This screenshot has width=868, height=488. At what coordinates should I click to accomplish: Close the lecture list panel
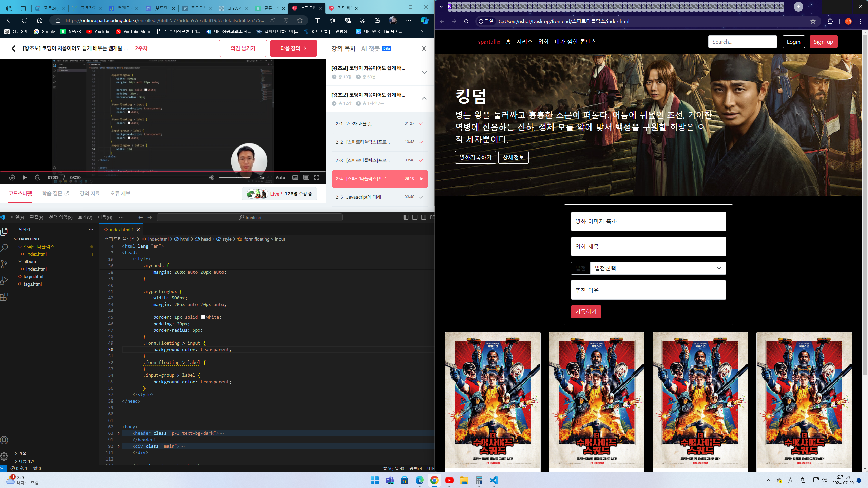[x=424, y=48]
